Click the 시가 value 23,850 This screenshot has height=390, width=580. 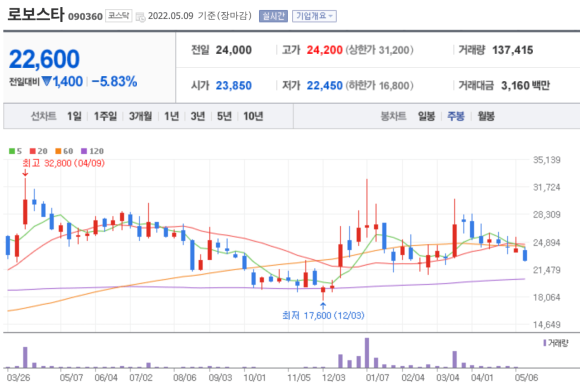click(233, 85)
